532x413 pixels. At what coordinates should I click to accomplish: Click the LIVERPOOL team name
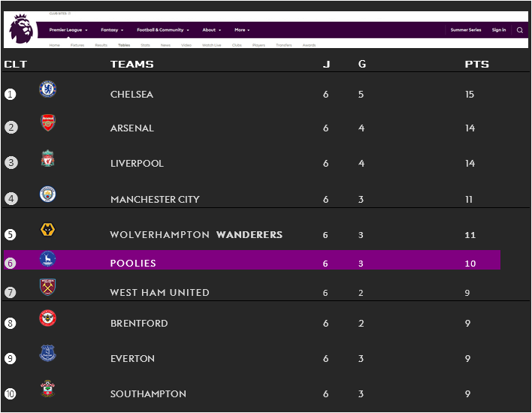(137, 164)
